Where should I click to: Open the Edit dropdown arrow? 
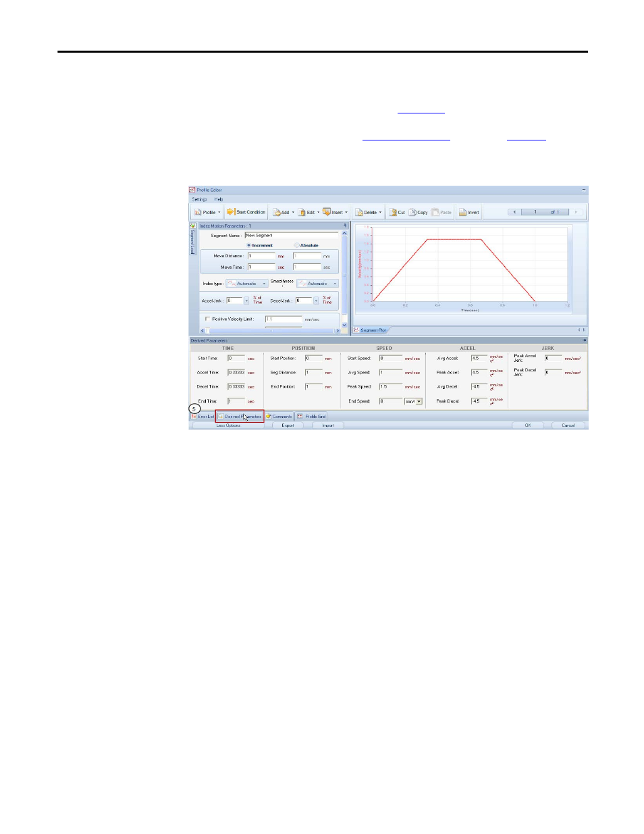tap(319, 212)
